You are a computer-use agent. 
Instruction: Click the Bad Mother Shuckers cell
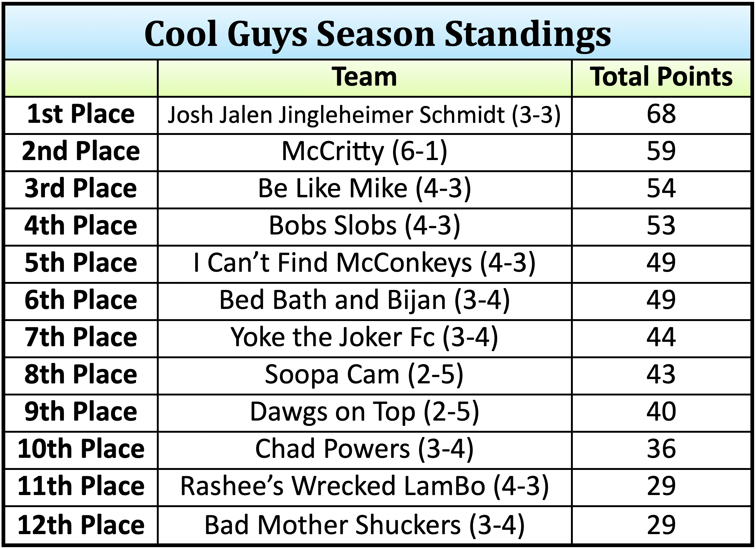(x=364, y=525)
